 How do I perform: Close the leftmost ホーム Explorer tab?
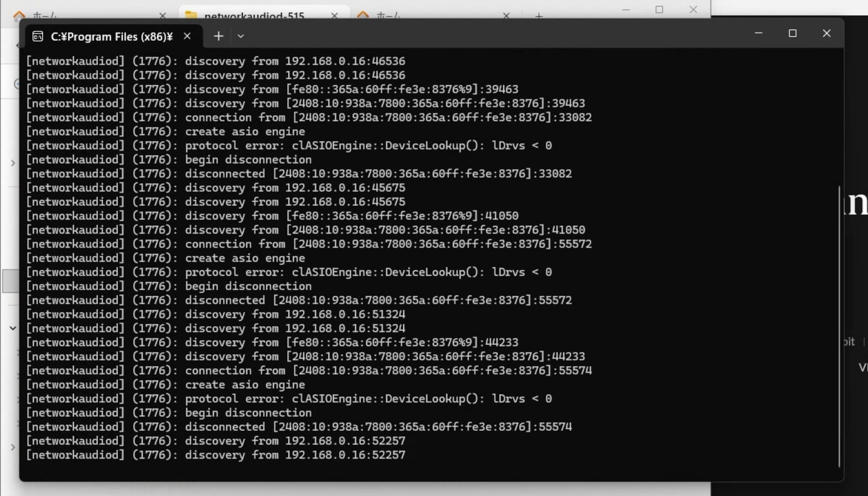tap(163, 16)
